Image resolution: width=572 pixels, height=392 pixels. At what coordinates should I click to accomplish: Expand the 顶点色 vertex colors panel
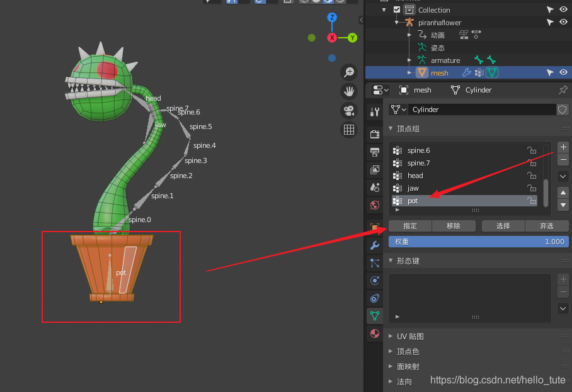(391, 352)
